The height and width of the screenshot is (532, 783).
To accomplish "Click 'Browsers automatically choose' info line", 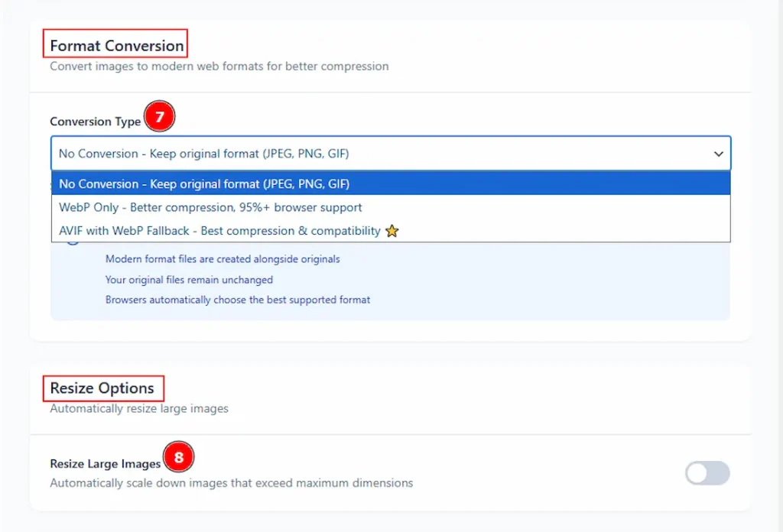I will pos(237,300).
